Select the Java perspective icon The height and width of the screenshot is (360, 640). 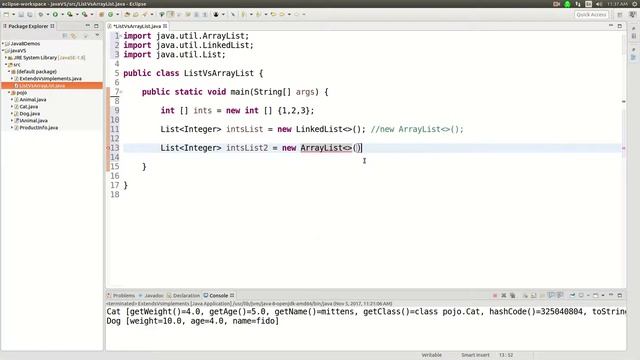tap(632, 14)
